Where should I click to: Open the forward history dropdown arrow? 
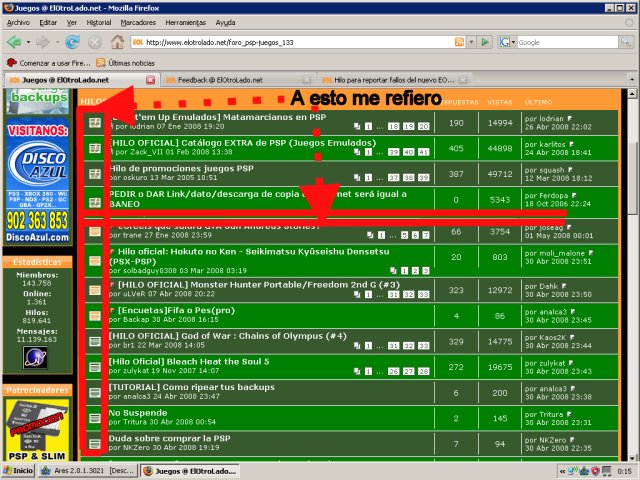[57, 42]
